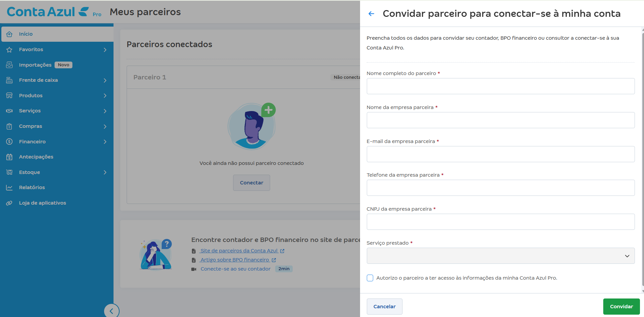Click the Conta Azul Pro logo
Screen dimensions: 644x317
tap(54, 12)
